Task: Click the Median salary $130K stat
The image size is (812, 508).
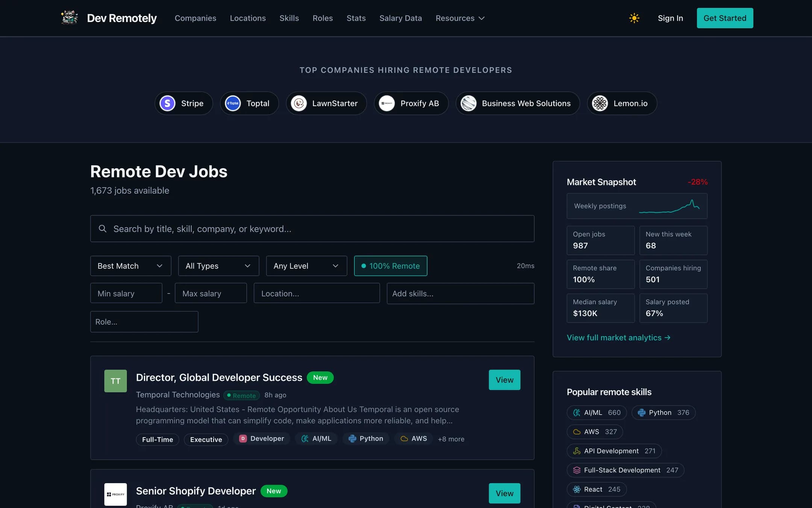Action: 600,308
